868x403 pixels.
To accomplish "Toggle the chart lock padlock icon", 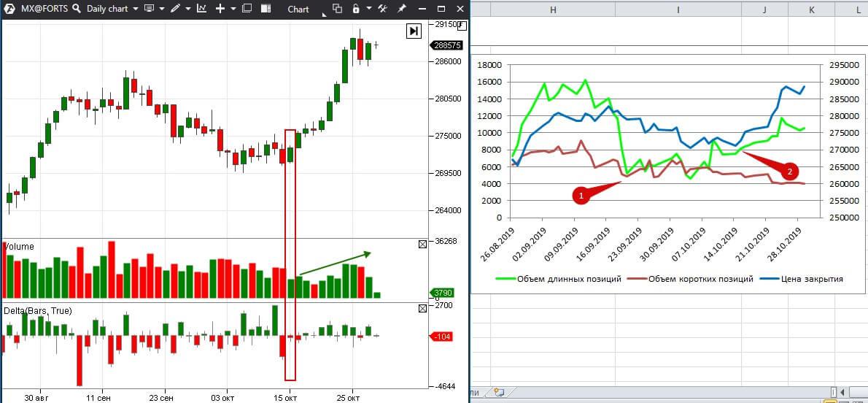I will [x=356, y=9].
